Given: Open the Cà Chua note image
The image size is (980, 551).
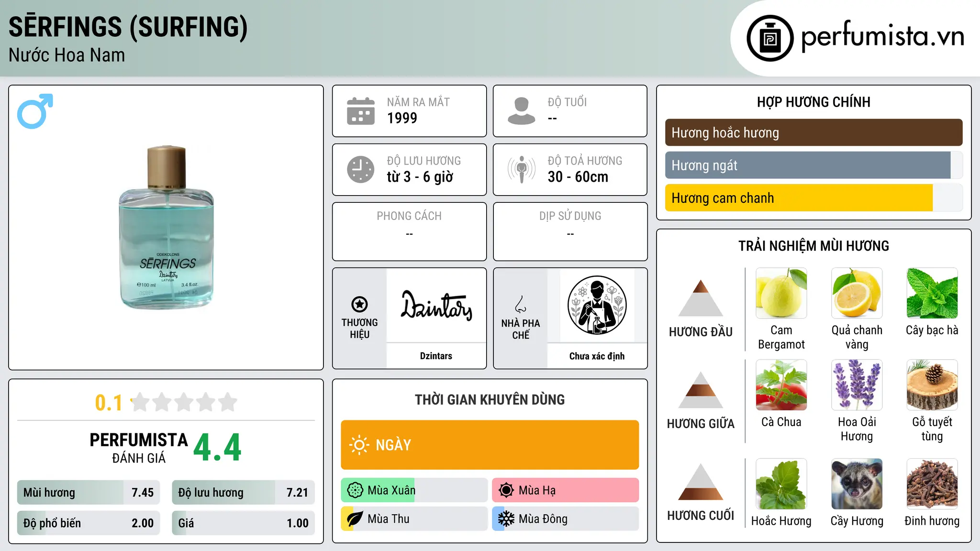Looking at the screenshot, I should click(x=781, y=385).
